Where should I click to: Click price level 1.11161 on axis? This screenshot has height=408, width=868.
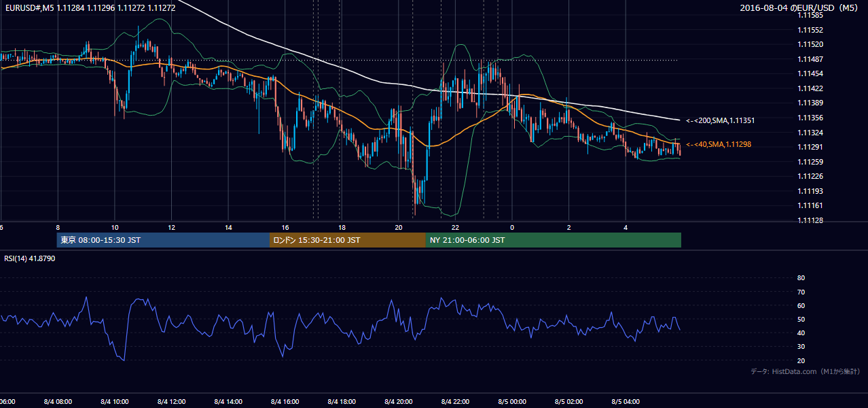pos(810,205)
